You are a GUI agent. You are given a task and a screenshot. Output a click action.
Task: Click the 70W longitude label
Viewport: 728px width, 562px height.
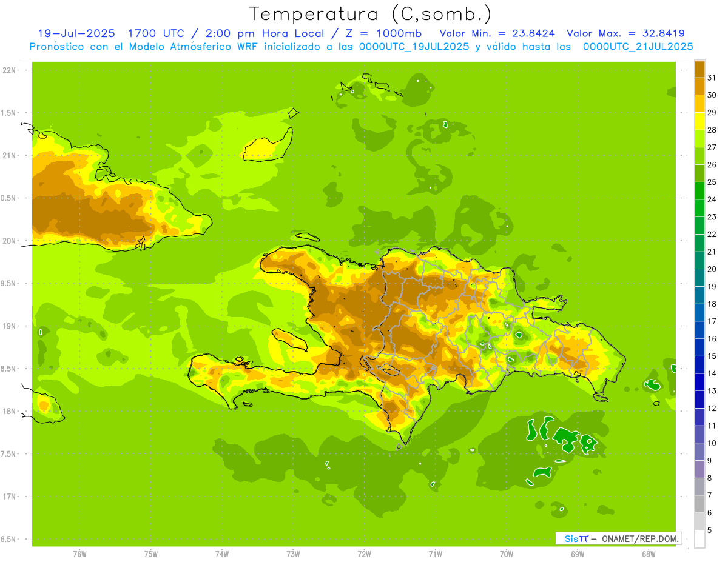pos(507,554)
